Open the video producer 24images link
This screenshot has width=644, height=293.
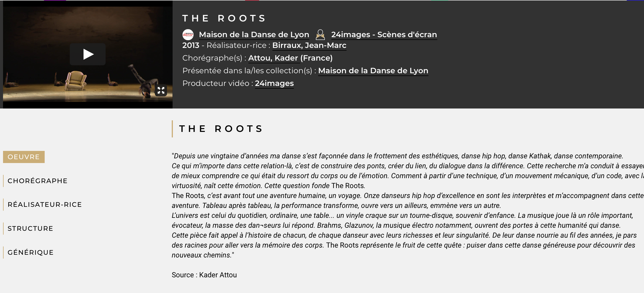274,83
